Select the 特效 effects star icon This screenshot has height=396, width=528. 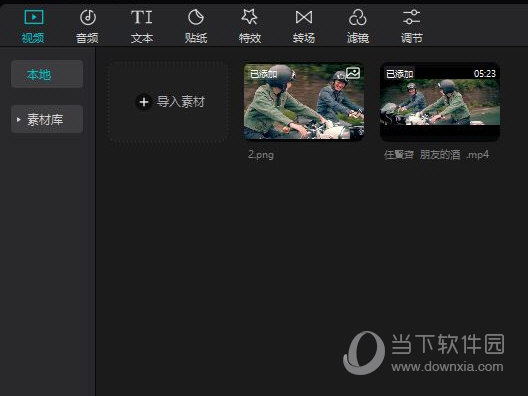[x=250, y=17]
